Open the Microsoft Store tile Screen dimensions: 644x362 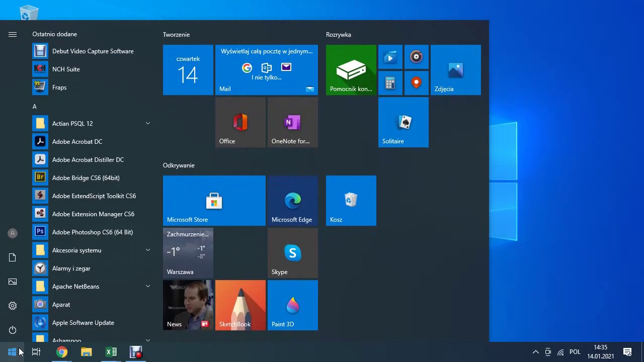tap(214, 201)
